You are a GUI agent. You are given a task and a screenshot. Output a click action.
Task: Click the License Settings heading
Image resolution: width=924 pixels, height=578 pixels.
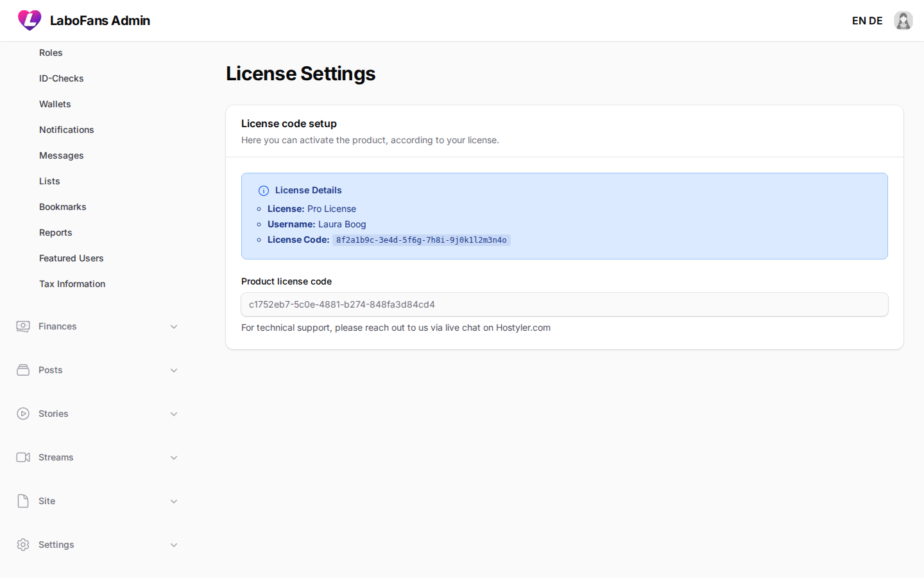tap(301, 74)
